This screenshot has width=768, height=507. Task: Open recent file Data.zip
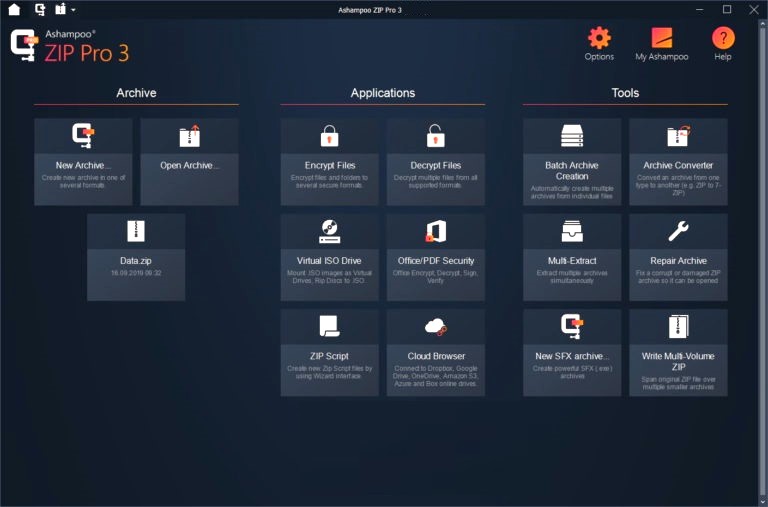tap(136, 257)
